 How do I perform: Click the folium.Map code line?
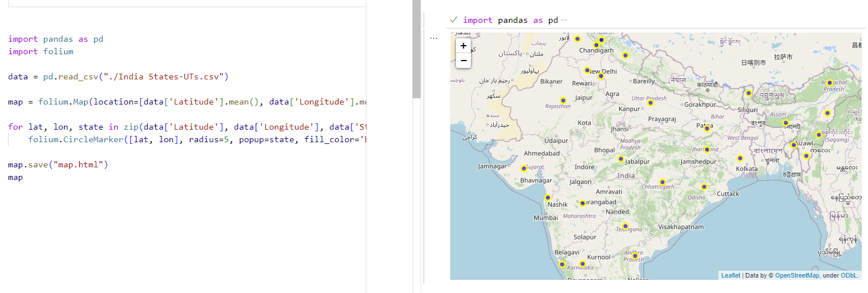coord(187,102)
